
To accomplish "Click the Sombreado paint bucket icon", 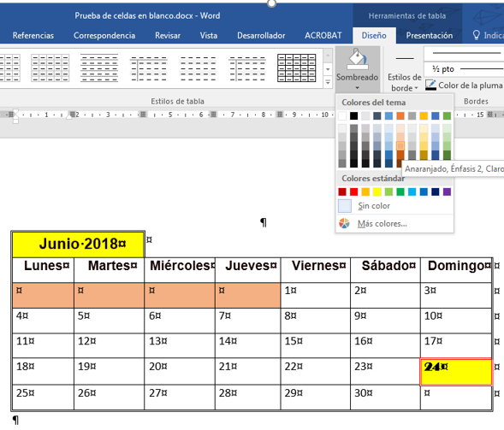I will (357, 59).
